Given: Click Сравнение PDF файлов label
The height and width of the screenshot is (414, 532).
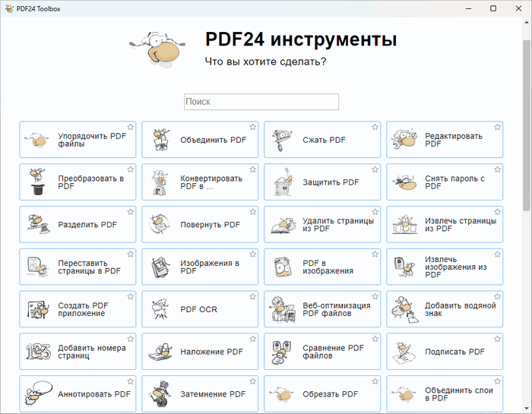Looking at the screenshot, I should pyautogui.click(x=333, y=352).
